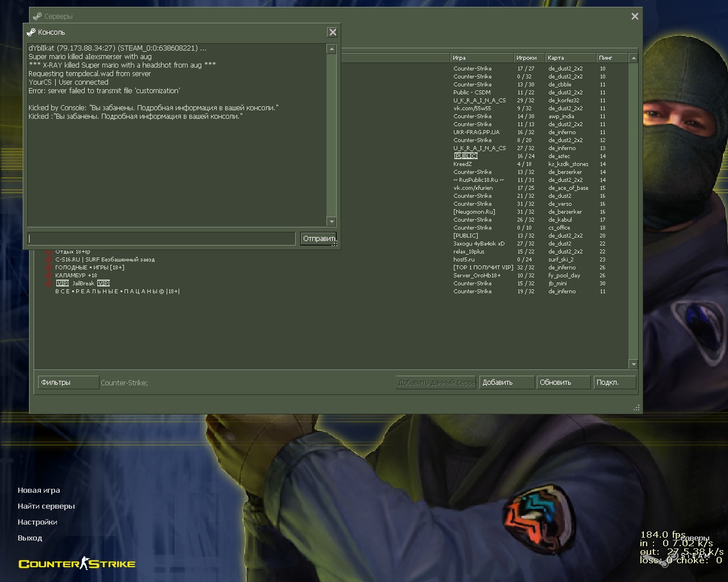This screenshot has width=728, height=582.
Task: Click the '~ RusPublic18.Ru ~' game cell
Action: coord(478,180)
